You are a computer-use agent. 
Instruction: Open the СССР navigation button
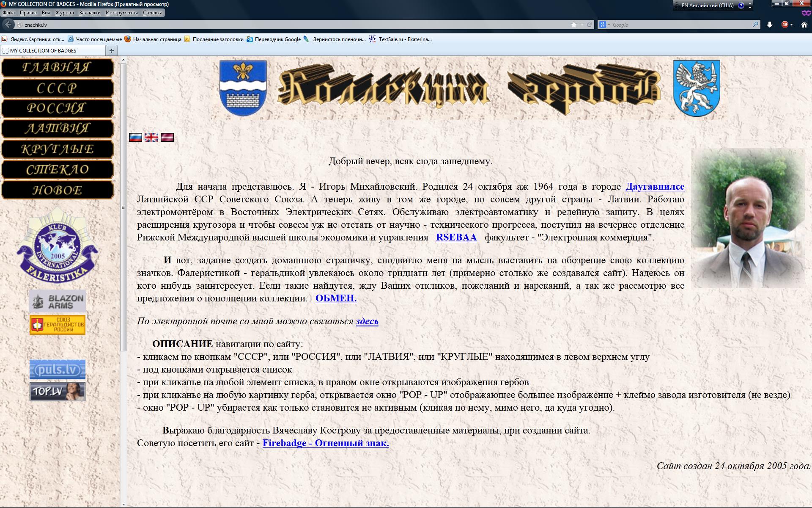tap(58, 88)
